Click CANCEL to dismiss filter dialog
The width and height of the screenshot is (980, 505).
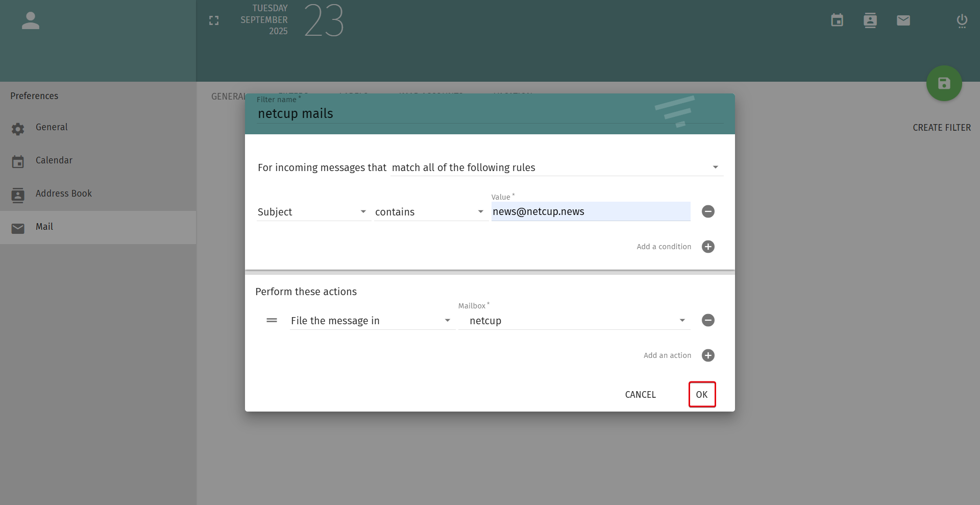point(641,394)
